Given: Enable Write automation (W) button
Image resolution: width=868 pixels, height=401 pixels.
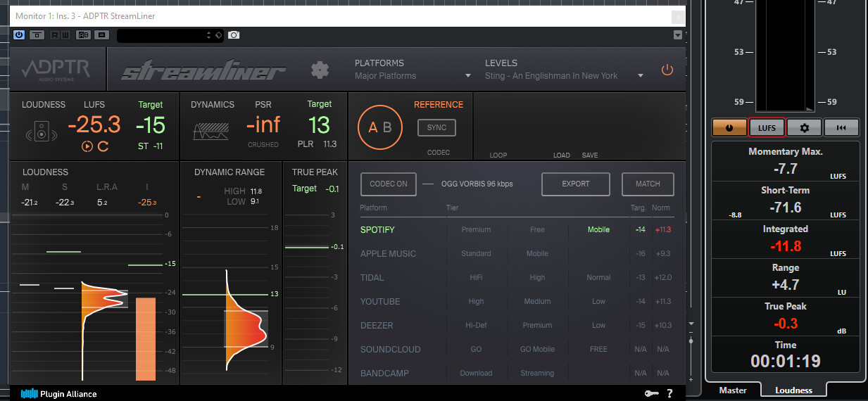Looking at the screenshot, I should click(65, 34).
